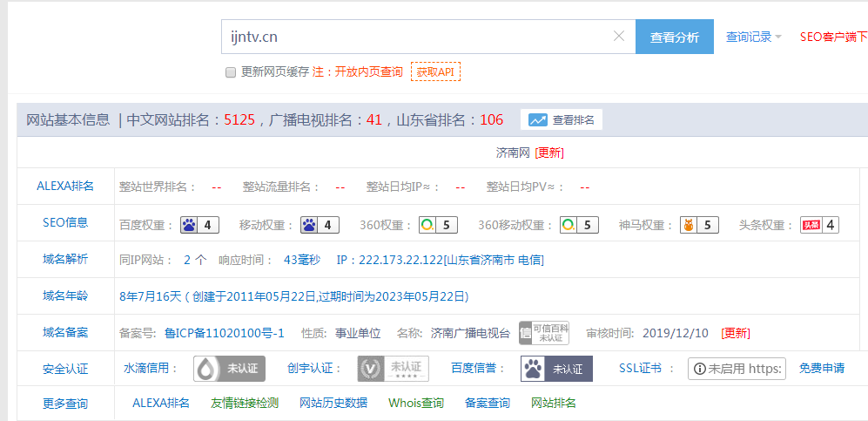868x421 pixels.
Task: Click Chinese site ranking number 5125
Action: (239, 119)
